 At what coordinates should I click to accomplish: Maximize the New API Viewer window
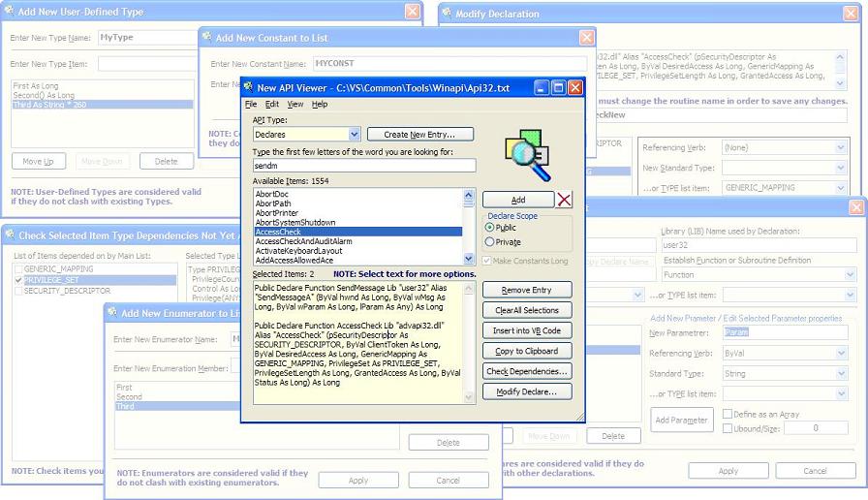point(559,87)
